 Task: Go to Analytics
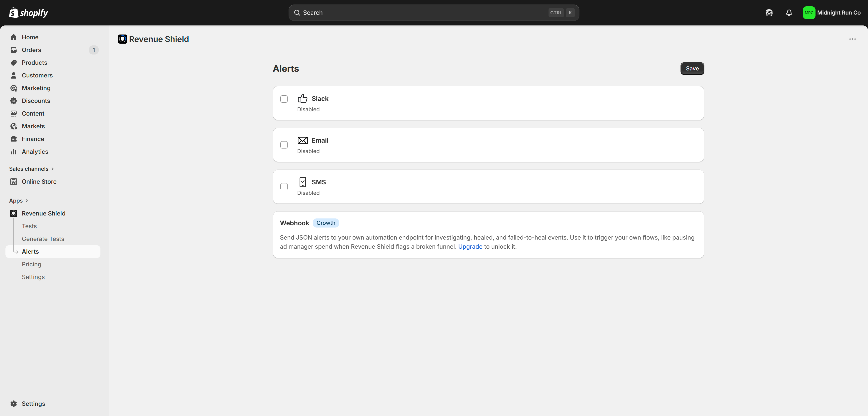[x=53, y=152]
